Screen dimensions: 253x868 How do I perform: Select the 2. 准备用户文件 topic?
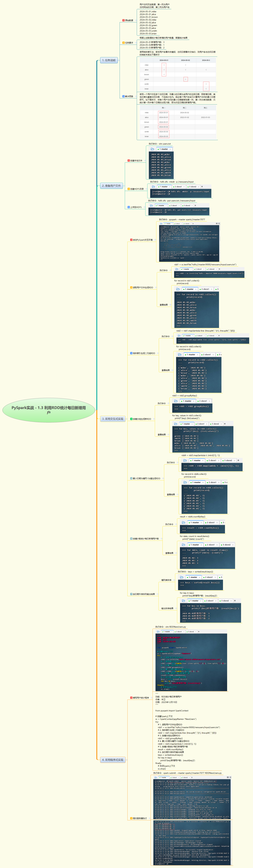click(111, 186)
